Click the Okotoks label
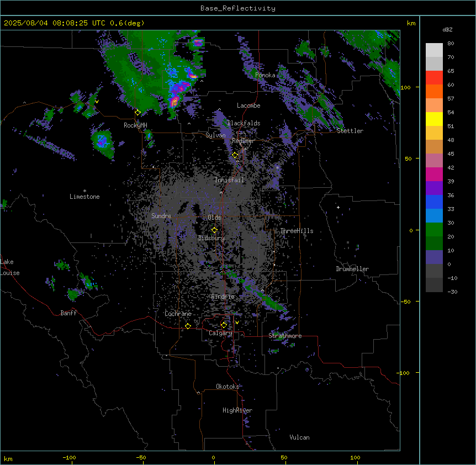The image size is (476, 465). pyautogui.click(x=228, y=387)
